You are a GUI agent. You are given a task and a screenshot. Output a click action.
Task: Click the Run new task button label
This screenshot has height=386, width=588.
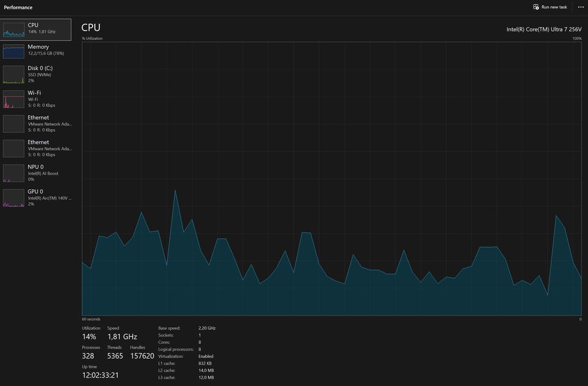point(554,7)
